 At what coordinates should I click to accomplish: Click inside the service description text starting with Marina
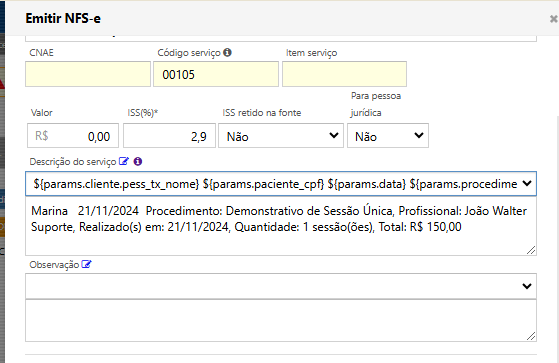pyautogui.click(x=281, y=226)
